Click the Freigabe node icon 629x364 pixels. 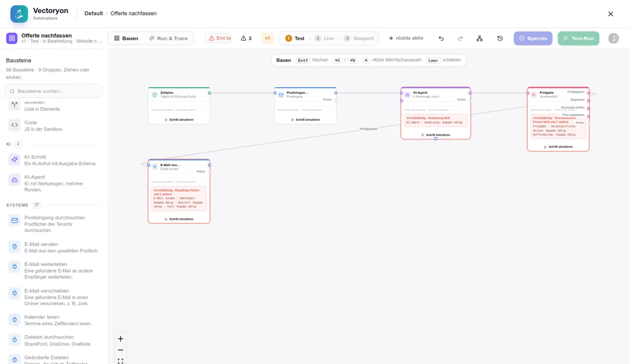click(534, 95)
